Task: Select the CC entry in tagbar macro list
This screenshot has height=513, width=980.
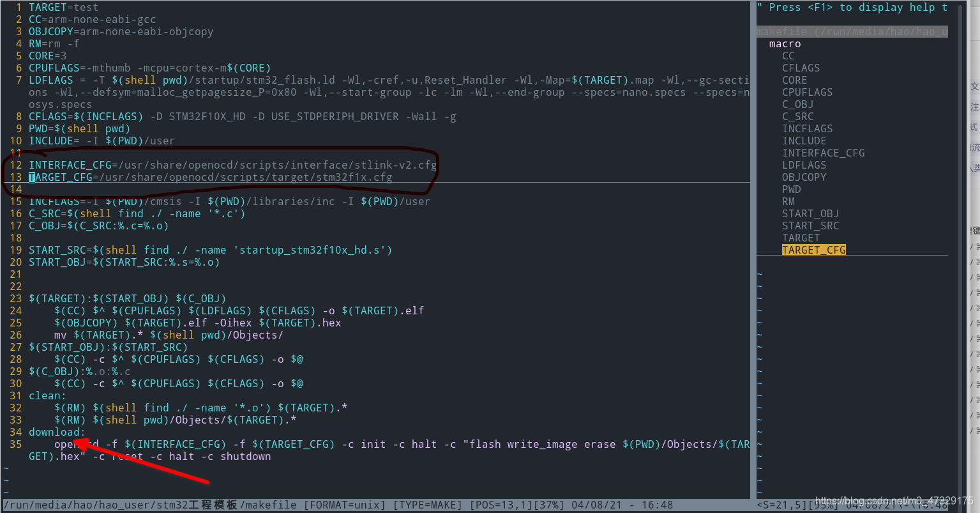Action: click(788, 56)
